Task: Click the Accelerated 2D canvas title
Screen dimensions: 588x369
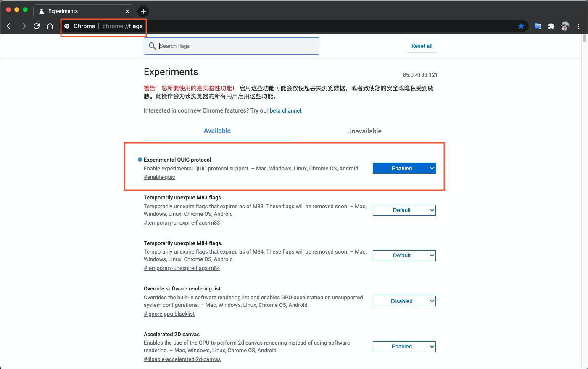Action: 171,335
